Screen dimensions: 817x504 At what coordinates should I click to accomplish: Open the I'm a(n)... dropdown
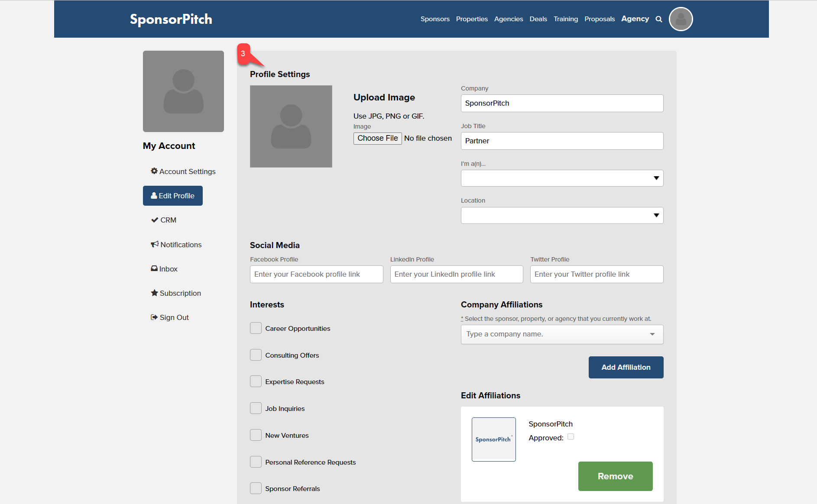562,178
